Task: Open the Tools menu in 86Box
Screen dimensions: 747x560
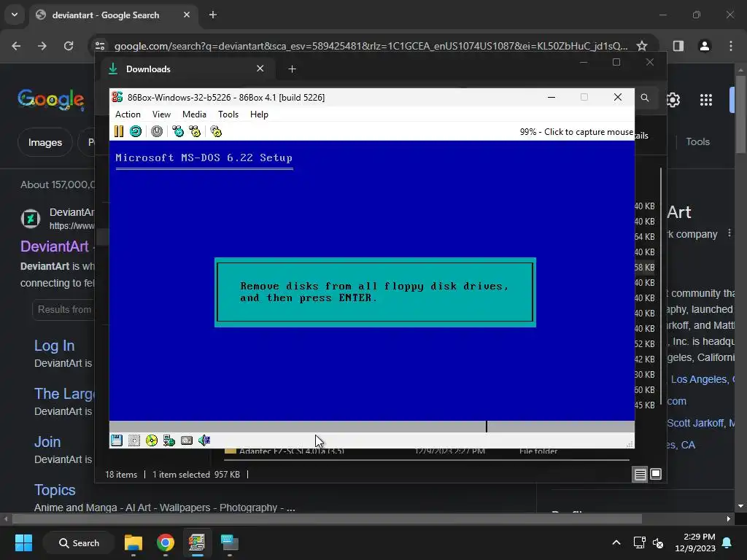Action: click(x=228, y=114)
